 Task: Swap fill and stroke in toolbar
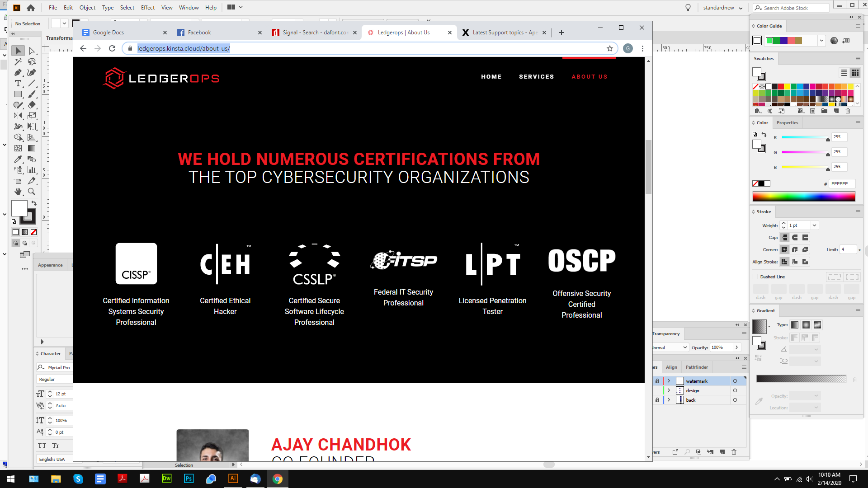click(34, 204)
